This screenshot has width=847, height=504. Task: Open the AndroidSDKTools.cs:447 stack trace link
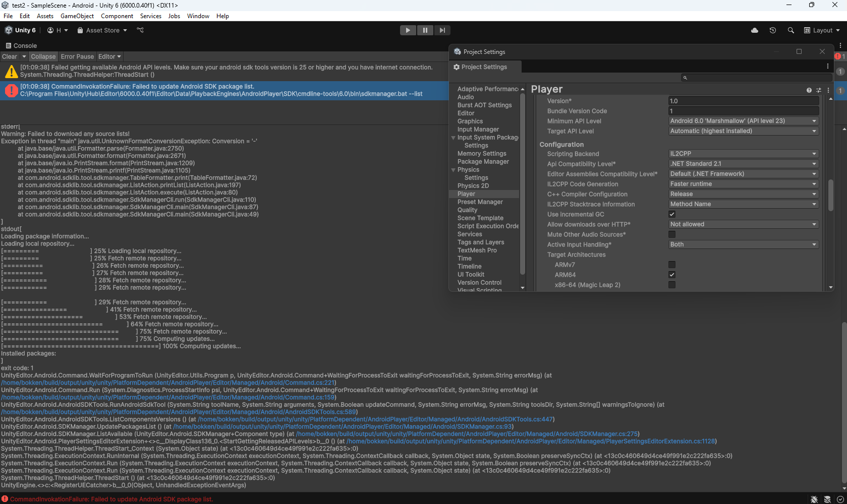click(375, 419)
